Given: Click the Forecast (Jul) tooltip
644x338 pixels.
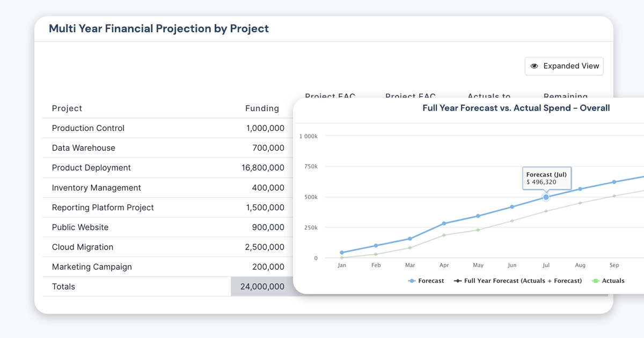Looking at the screenshot, I should [x=547, y=178].
